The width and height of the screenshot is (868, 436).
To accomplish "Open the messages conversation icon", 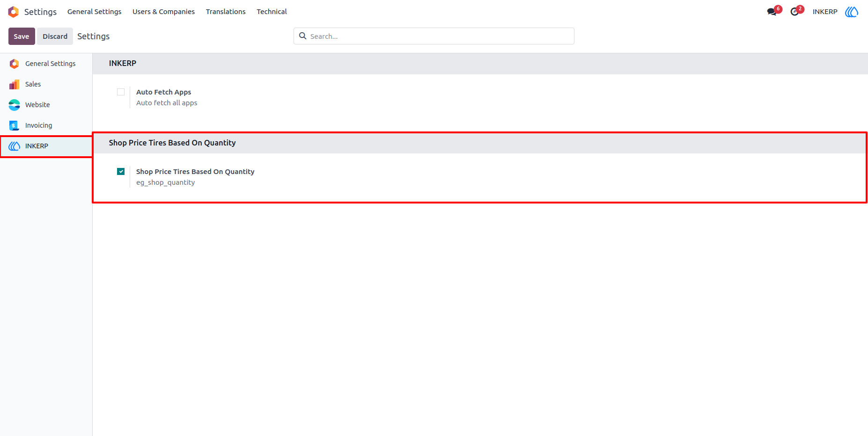I will click(x=772, y=12).
